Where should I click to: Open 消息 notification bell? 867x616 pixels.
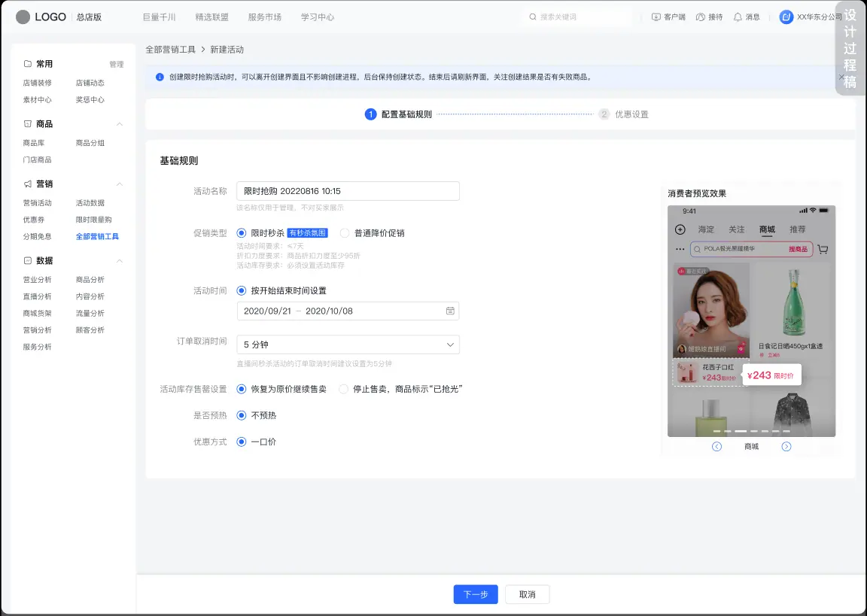point(738,17)
